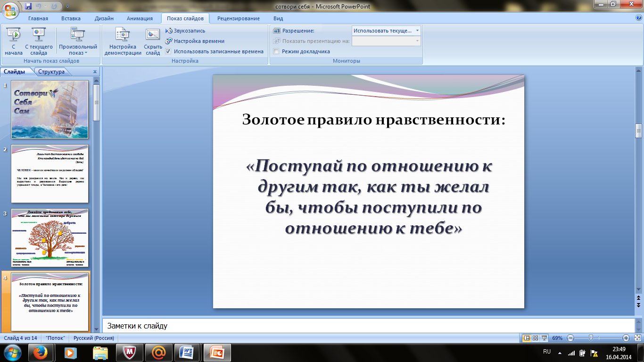This screenshot has width=644, height=362.
Task: Click Next Slide double-arrow button
Action: (x=639, y=305)
